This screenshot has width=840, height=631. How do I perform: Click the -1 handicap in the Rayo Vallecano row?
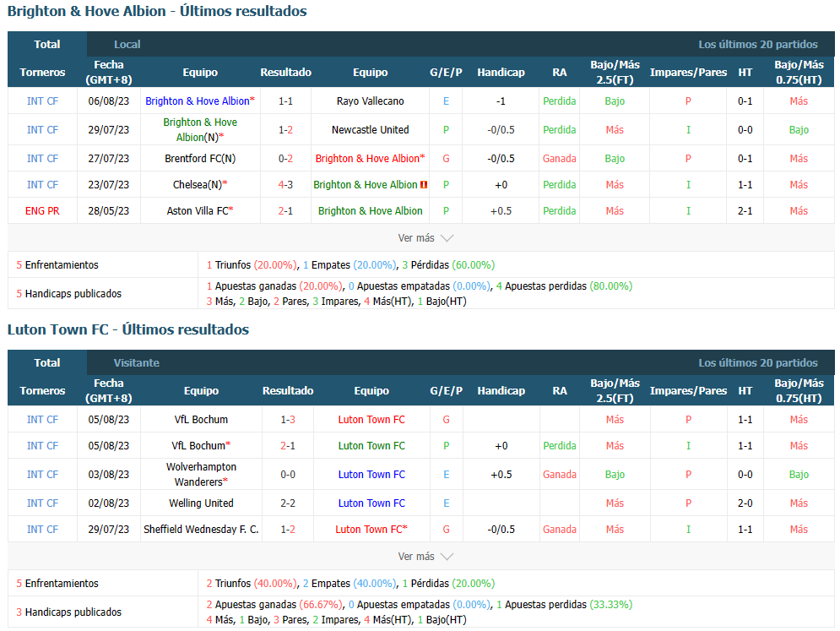tap(501, 101)
